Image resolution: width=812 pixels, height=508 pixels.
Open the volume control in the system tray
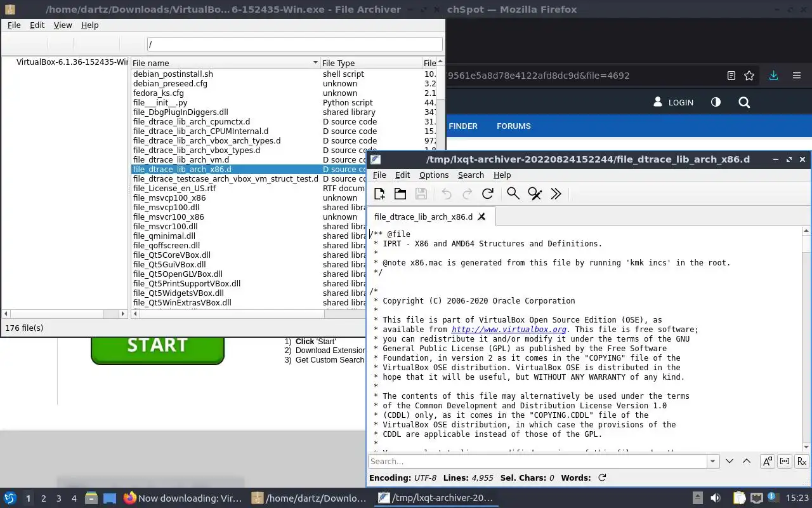coord(715,498)
